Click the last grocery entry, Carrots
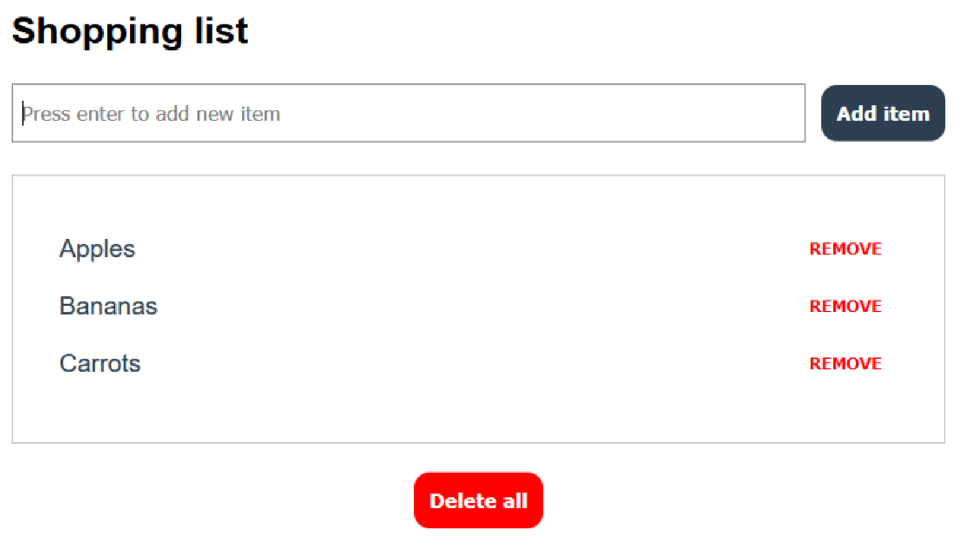 pos(100,363)
